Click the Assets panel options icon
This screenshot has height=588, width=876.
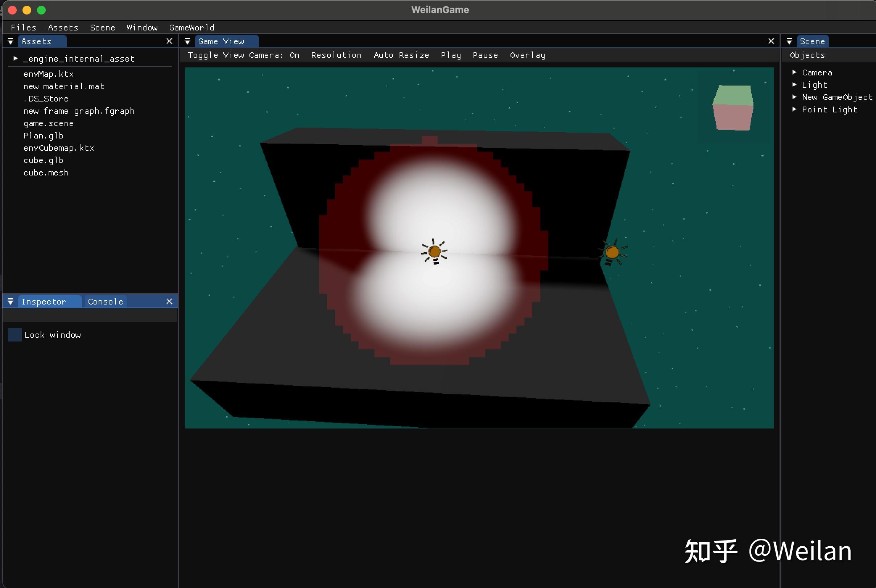[x=11, y=41]
